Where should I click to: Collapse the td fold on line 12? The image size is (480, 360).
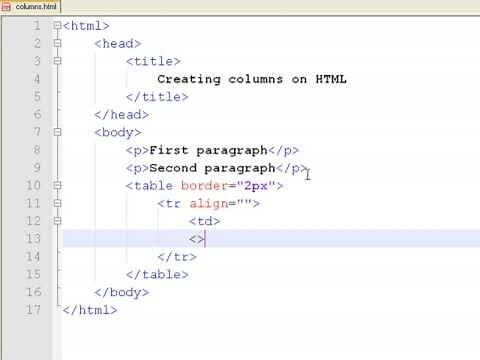57,221
